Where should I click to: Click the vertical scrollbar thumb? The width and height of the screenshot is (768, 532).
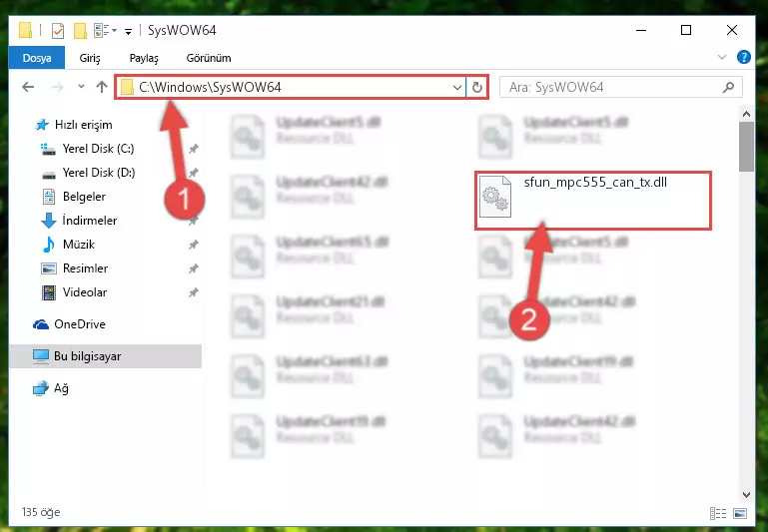pos(746,147)
